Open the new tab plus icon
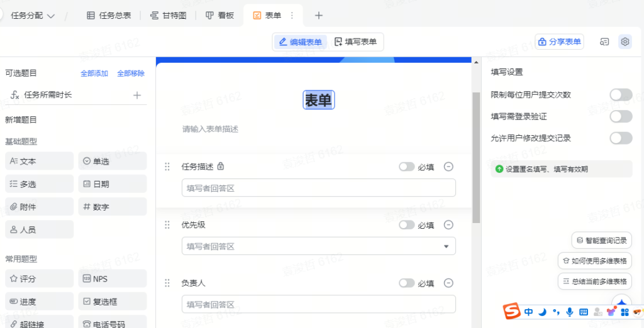The image size is (644, 328). (x=319, y=15)
